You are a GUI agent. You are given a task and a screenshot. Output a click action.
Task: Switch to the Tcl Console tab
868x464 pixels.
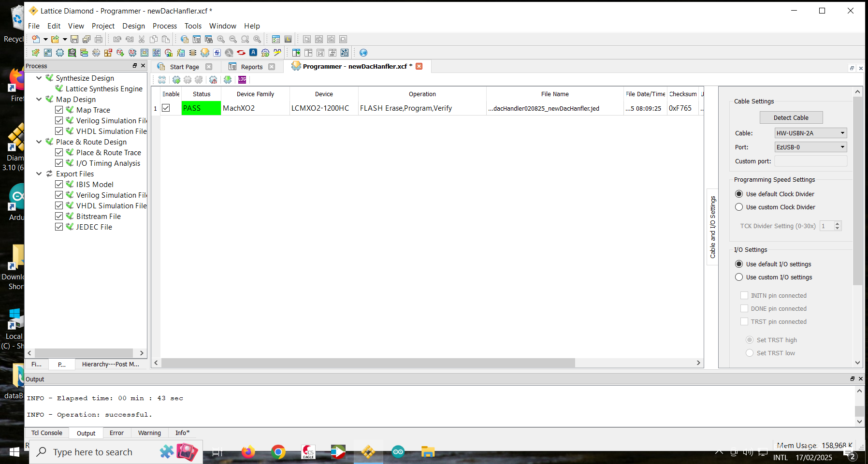tap(47, 433)
